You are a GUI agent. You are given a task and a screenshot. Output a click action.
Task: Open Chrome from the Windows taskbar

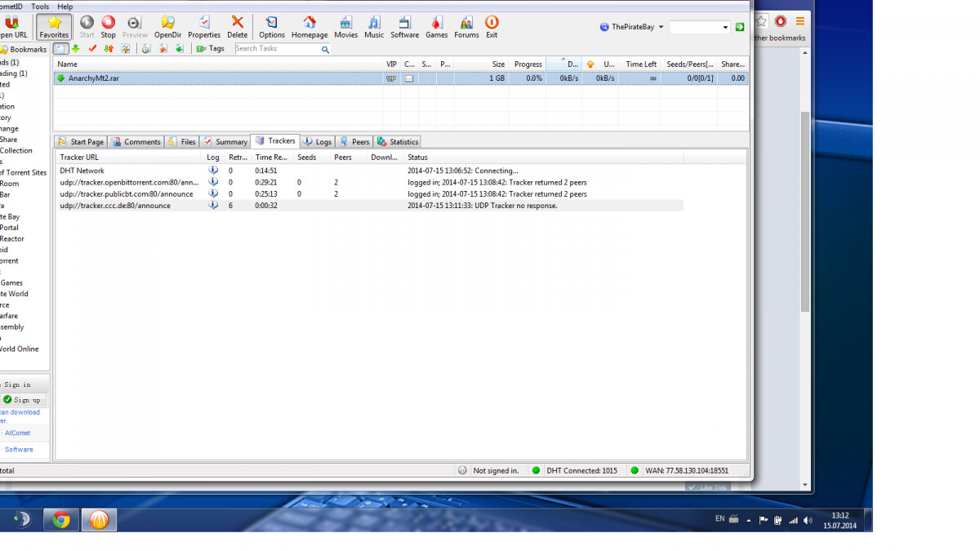coord(61,519)
